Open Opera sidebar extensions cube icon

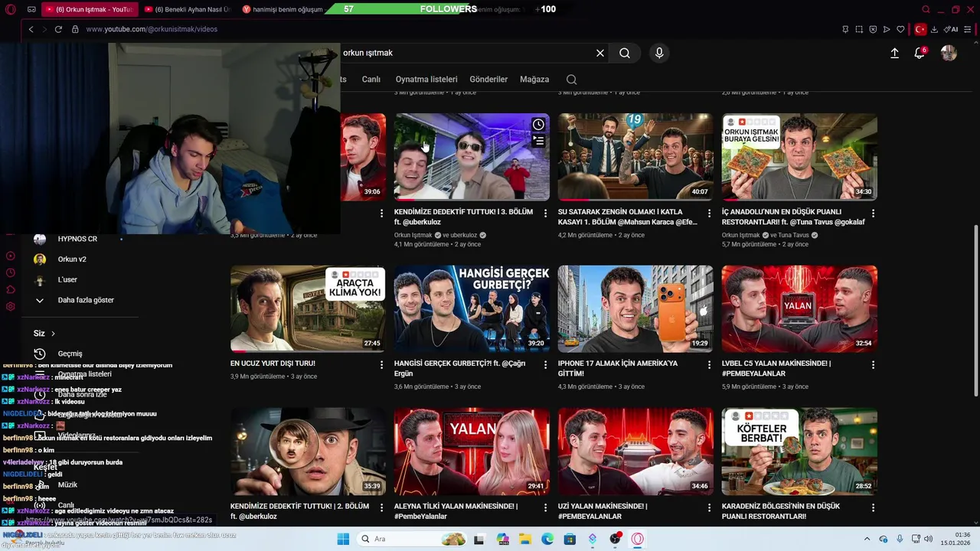[x=11, y=290]
